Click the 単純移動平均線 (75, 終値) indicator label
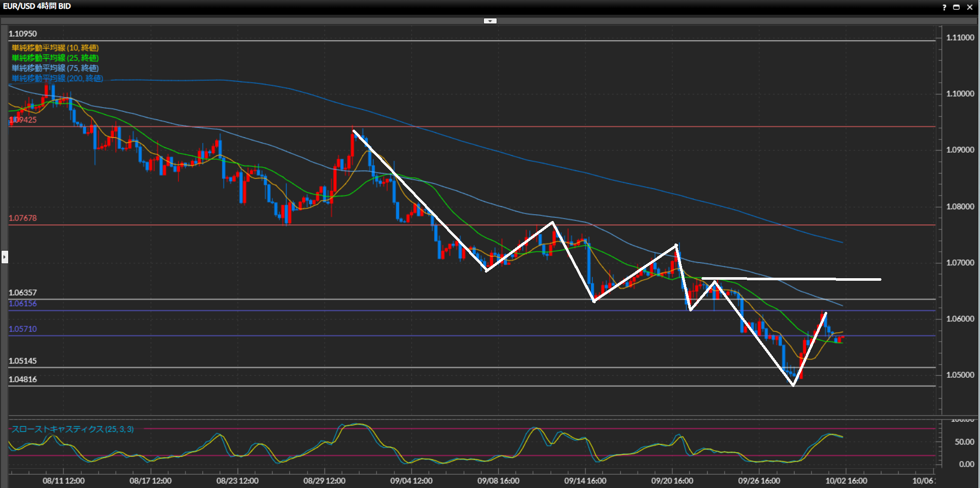 coord(55,68)
